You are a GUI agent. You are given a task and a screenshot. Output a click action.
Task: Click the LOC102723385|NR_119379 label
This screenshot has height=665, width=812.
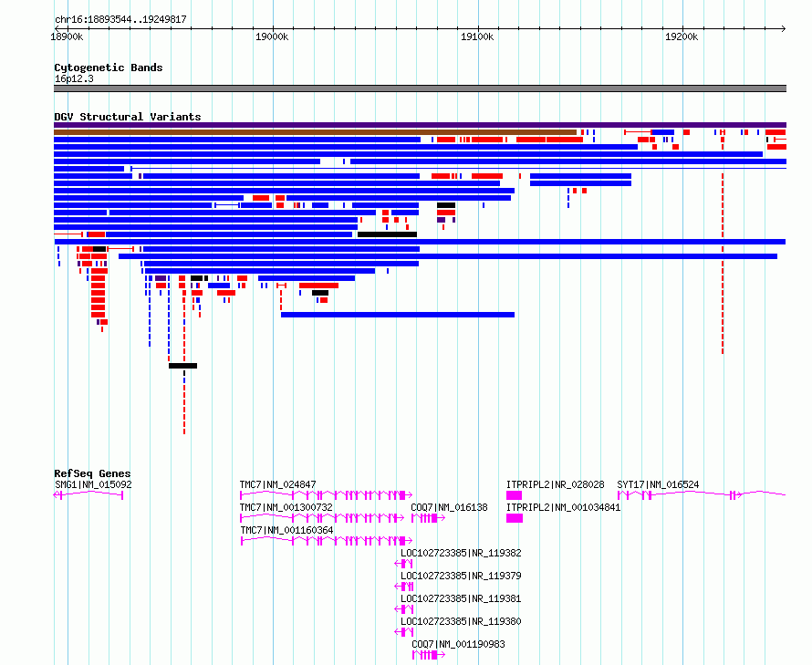(461, 576)
